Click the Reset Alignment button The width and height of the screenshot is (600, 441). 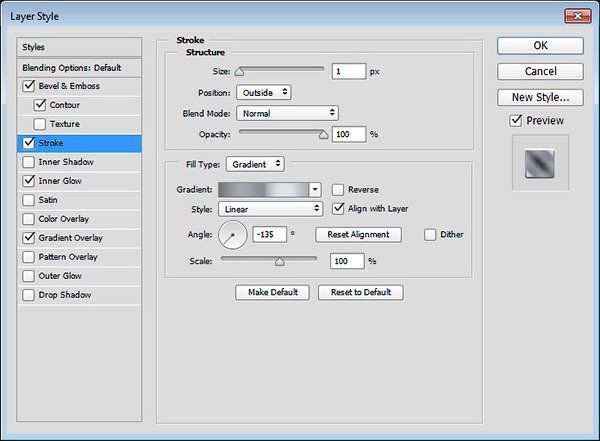coord(358,235)
